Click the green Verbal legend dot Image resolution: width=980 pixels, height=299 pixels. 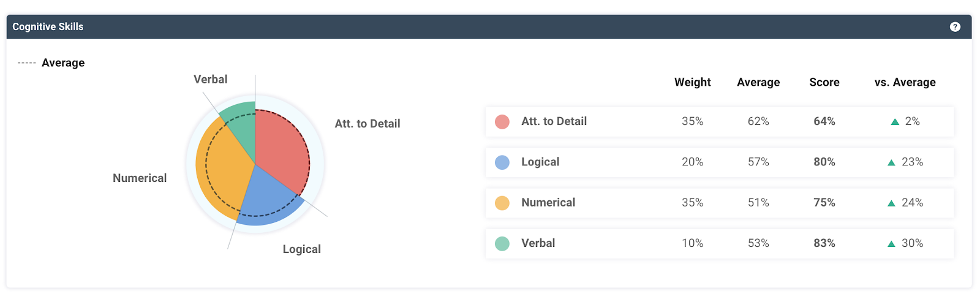coord(502,243)
